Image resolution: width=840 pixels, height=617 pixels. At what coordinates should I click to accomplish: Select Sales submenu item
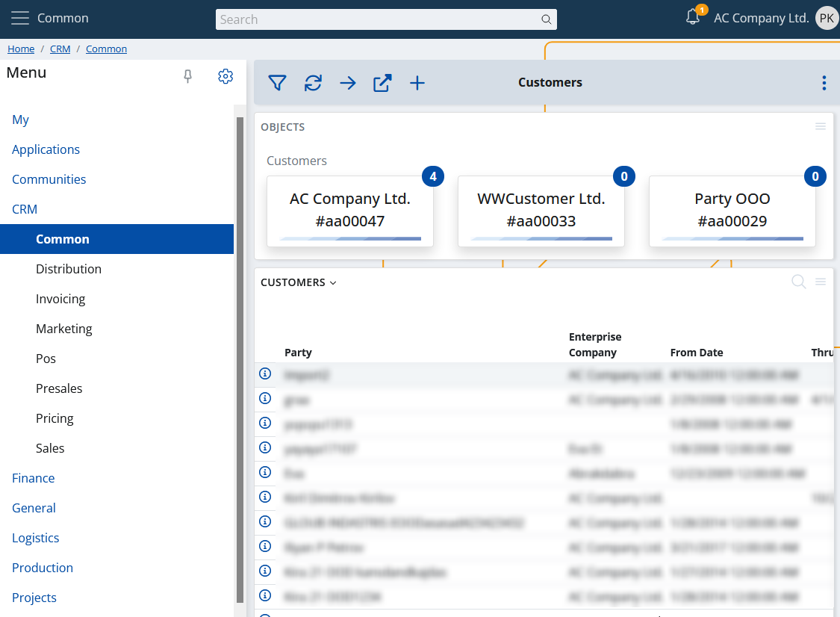(50, 448)
